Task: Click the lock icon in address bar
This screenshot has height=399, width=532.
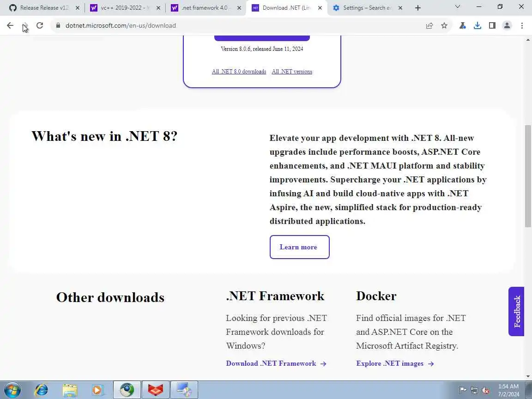Action: point(58,25)
